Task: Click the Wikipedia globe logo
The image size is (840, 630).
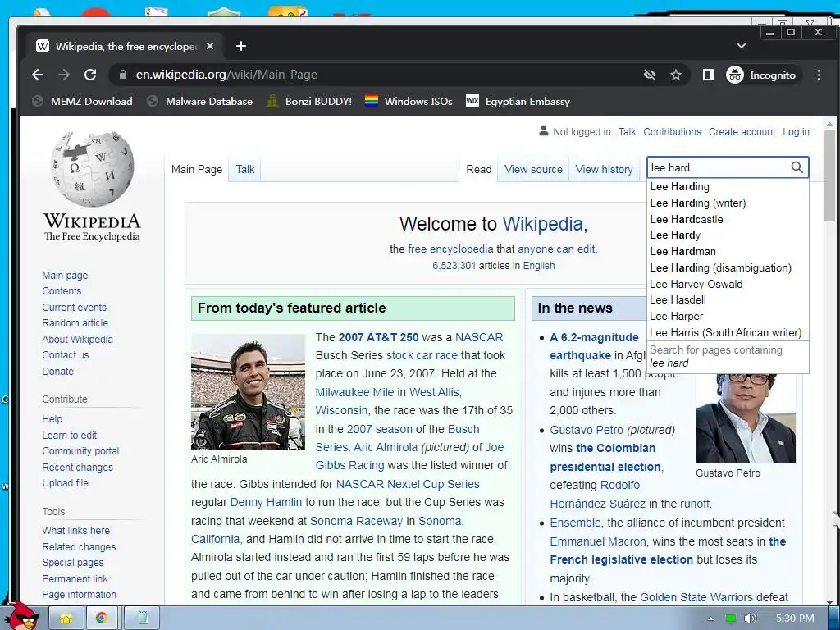Action: click(x=92, y=169)
